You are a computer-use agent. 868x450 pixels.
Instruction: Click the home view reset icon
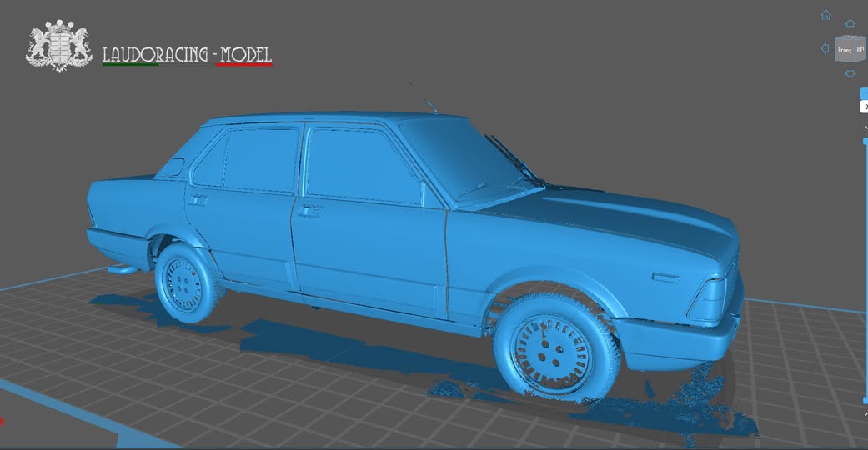(826, 15)
